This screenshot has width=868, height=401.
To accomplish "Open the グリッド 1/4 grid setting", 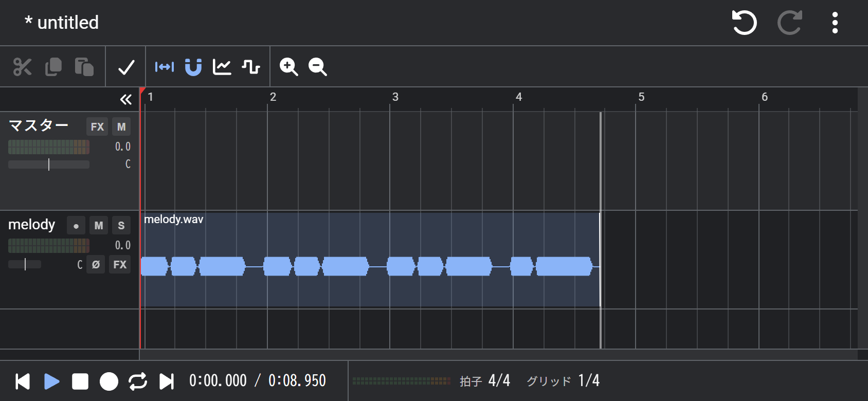I will point(563,380).
